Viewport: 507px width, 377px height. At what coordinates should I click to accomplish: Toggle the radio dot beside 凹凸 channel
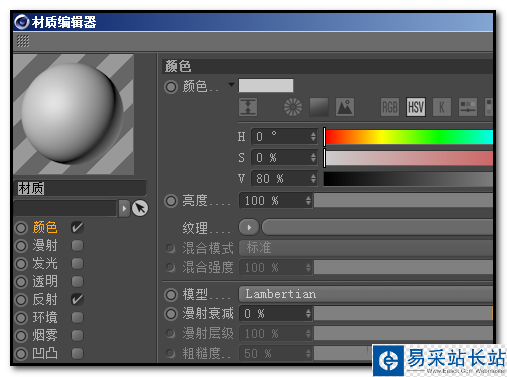[21, 354]
